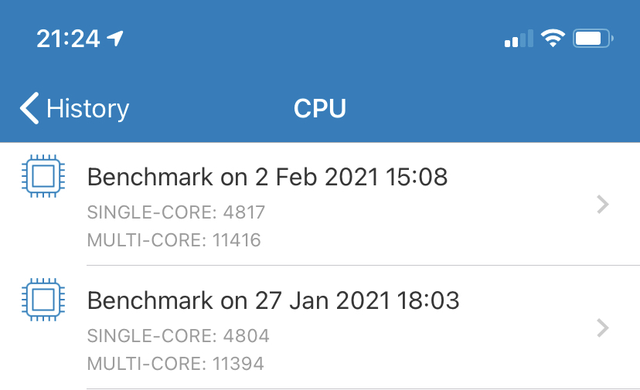
Task: Expand 27 Jan 2021 benchmark via chevron
Action: point(603,328)
